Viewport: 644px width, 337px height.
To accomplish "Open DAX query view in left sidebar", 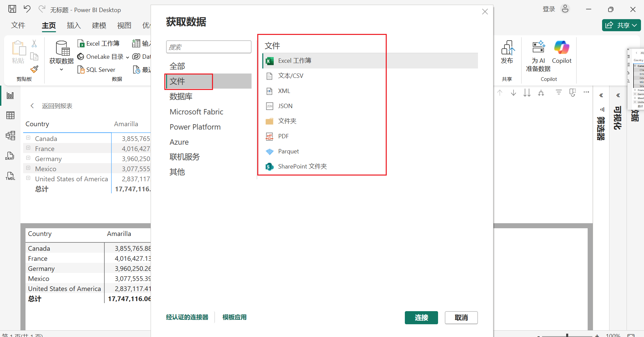I will (10, 156).
